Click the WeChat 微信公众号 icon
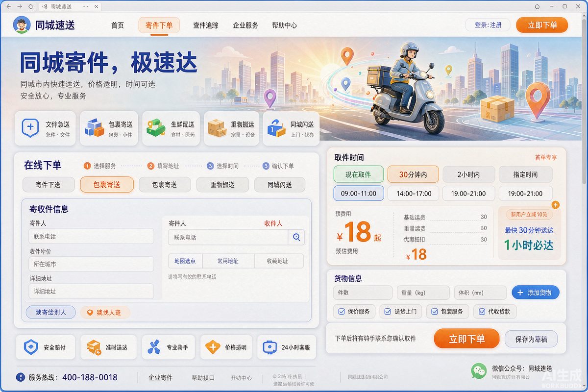 (x=479, y=371)
